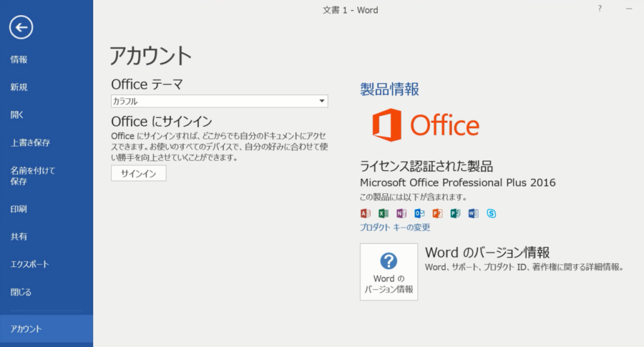Select アカウント in the sidebar
The image size is (644, 347).
coord(47,329)
